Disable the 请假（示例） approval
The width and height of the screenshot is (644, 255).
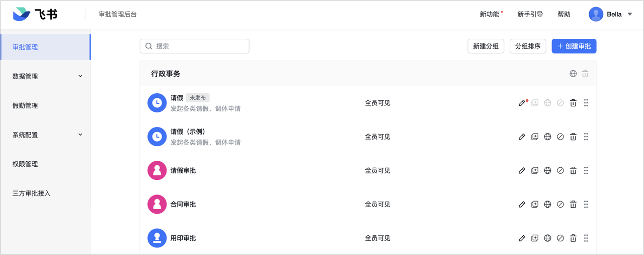pyautogui.click(x=560, y=137)
